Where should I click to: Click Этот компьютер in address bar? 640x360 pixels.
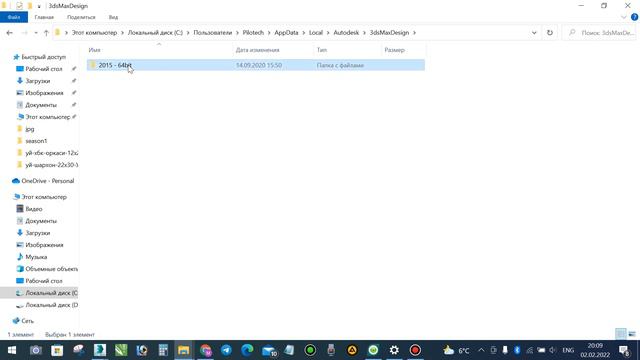click(94, 33)
